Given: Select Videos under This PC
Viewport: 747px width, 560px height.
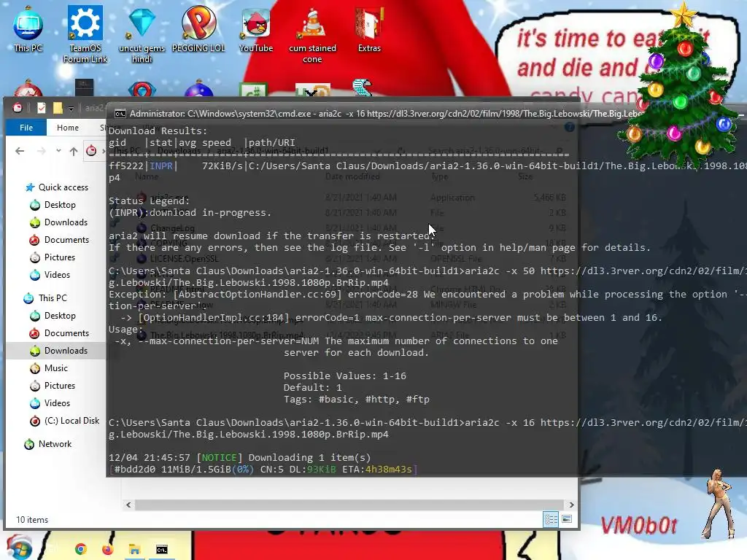Looking at the screenshot, I should pos(50,403).
